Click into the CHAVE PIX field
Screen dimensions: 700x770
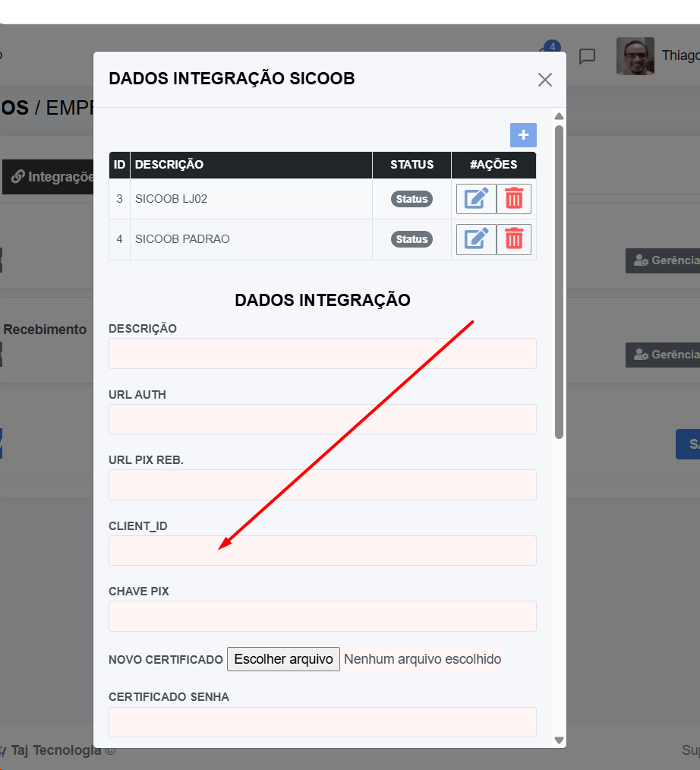pos(322,616)
